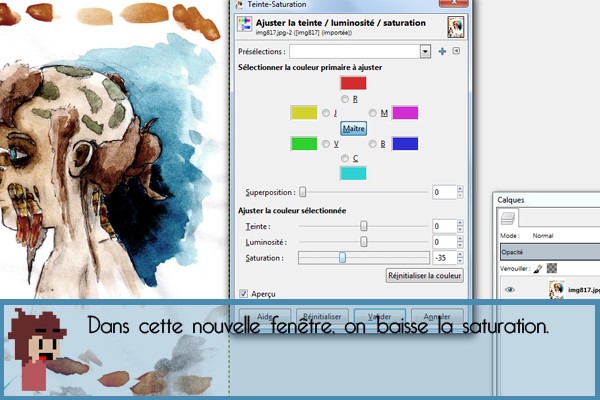Click the Teinte value field
Screen dimensions: 600x400
(444, 226)
